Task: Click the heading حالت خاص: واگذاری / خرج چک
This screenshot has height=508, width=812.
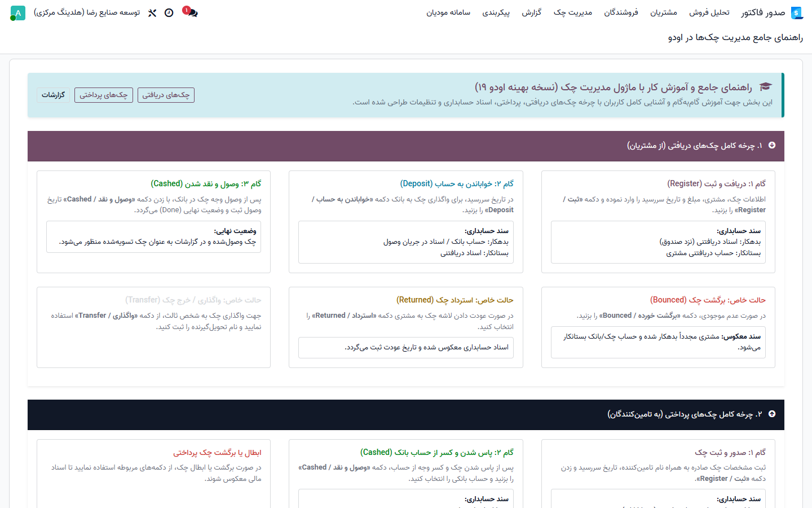Action: tap(193, 300)
